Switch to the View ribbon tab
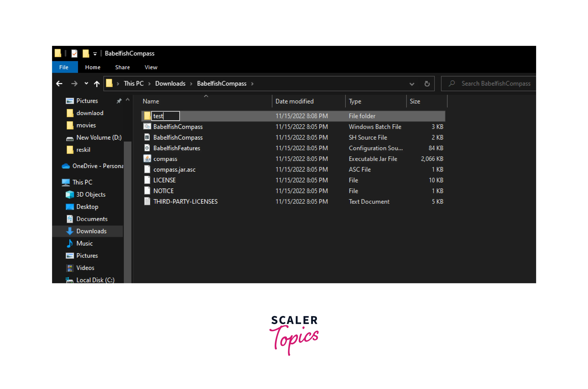The width and height of the screenshot is (588, 389). [151, 67]
